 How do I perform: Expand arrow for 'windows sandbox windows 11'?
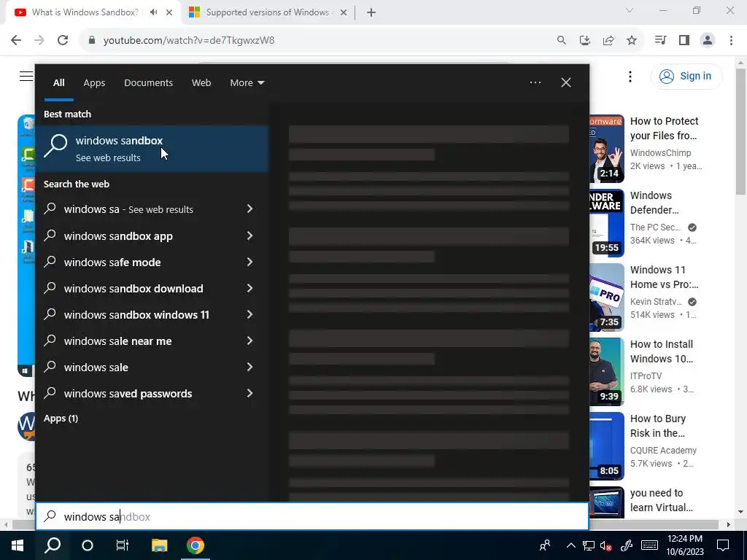click(249, 314)
